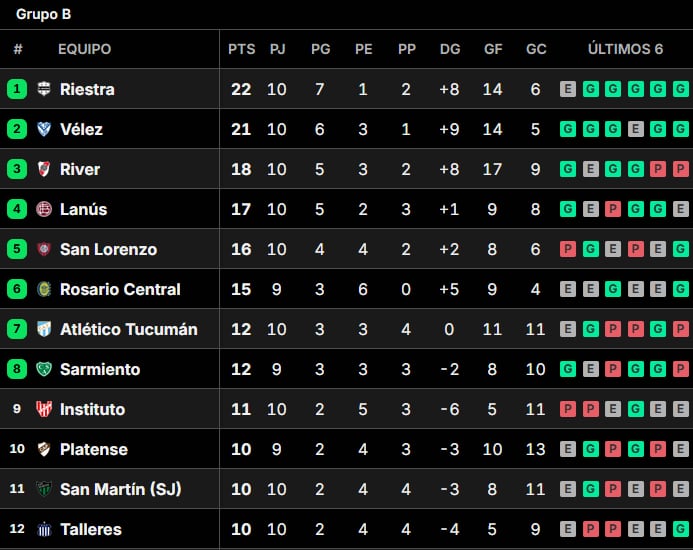Click the Riestra team crest icon
Image resolution: width=693 pixels, height=550 pixels.
pos(44,89)
